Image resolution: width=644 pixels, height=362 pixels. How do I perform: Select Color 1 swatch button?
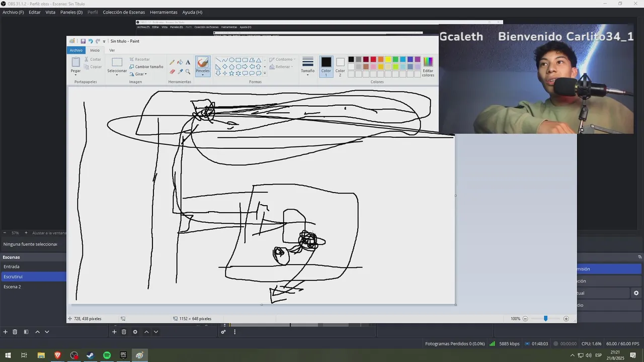click(x=326, y=66)
